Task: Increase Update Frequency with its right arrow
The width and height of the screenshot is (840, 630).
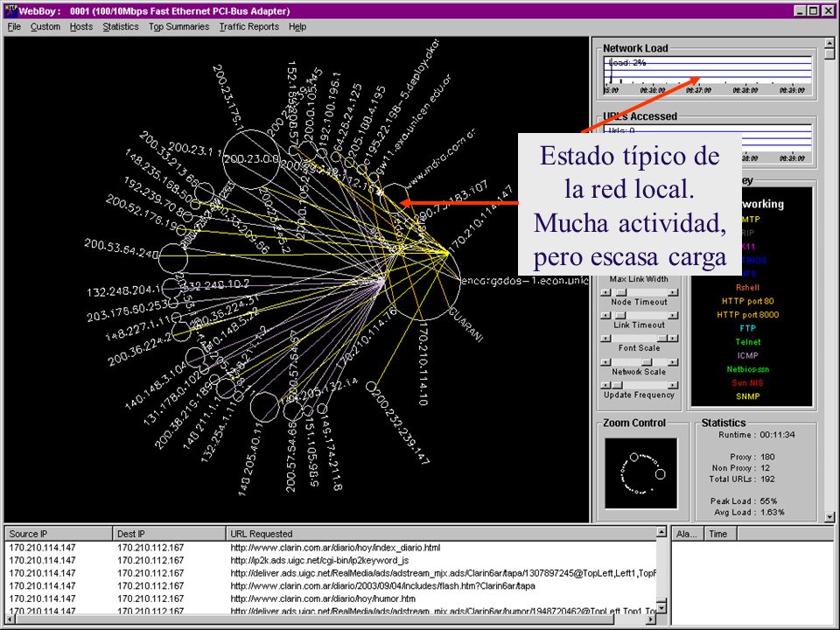Action: coord(673,385)
